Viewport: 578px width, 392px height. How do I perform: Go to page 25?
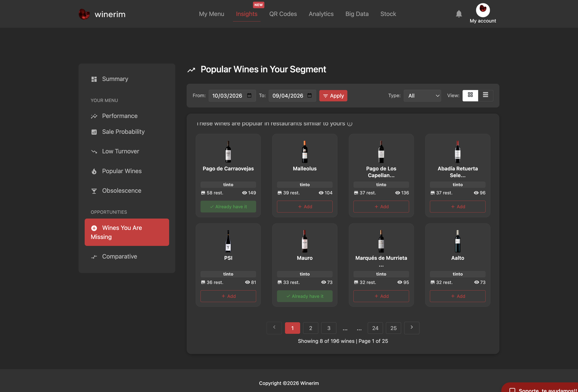[x=393, y=328]
